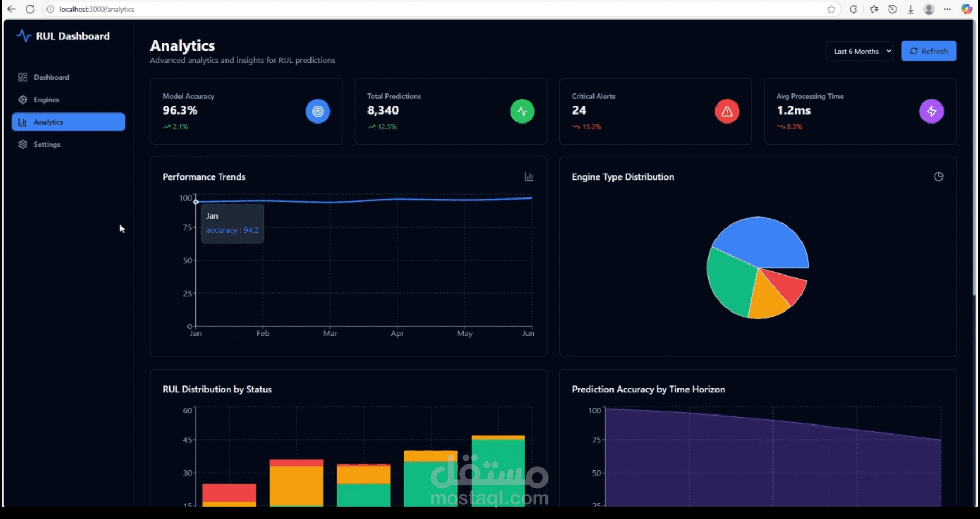
Task: Open the browser downloads icon
Action: 910,9
